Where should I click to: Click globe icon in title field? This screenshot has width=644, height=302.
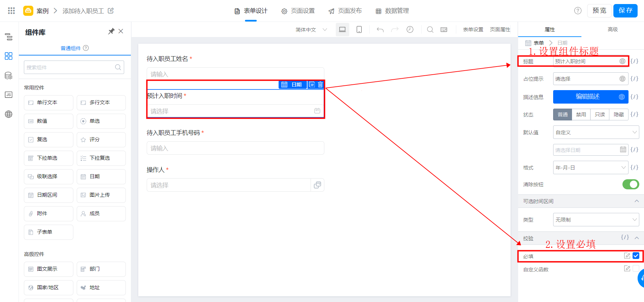pos(622,61)
